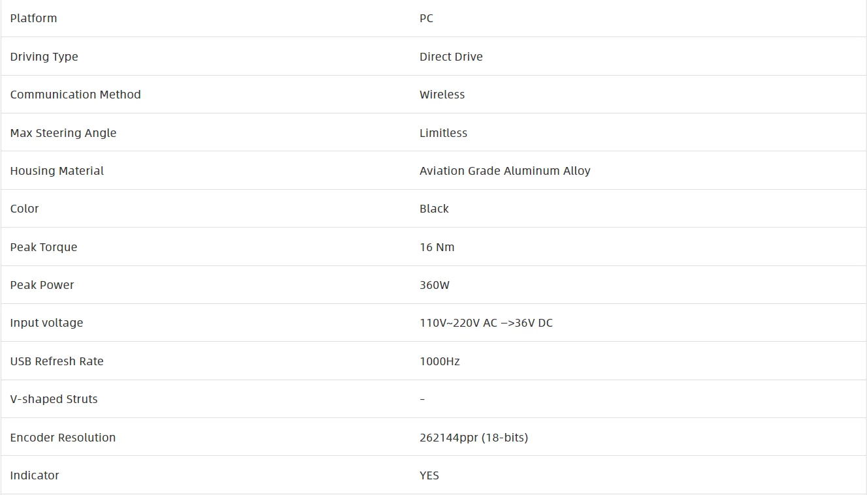Click the Communication Method label
The width and height of the screenshot is (868, 495).
coord(75,95)
